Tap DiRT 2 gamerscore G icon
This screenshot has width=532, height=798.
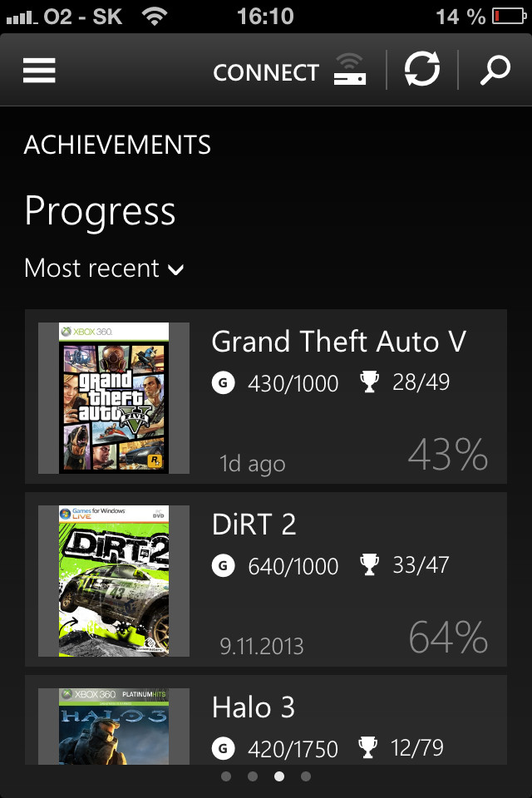tap(223, 566)
